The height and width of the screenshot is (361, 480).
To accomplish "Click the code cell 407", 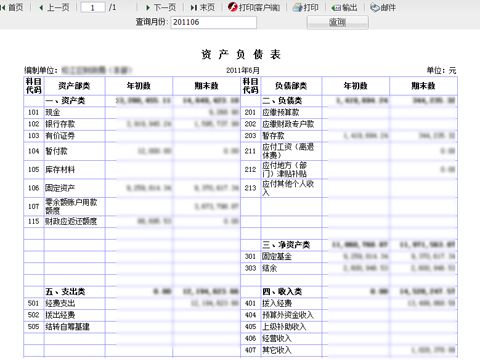I will click(x=250, y=350).
